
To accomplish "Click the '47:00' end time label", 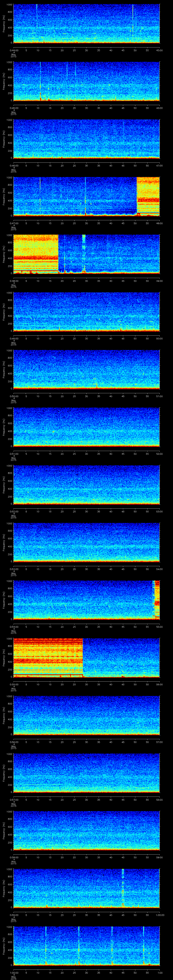I will pos(160,166).
